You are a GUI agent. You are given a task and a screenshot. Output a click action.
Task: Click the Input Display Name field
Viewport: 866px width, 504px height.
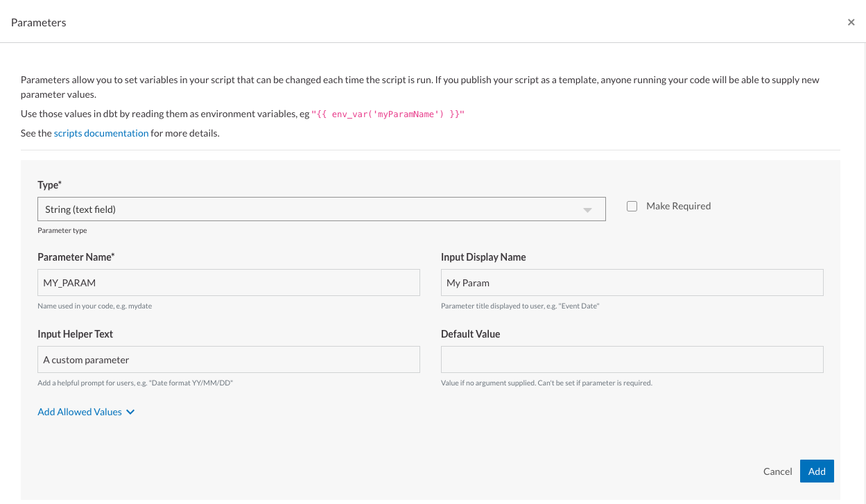632,282
